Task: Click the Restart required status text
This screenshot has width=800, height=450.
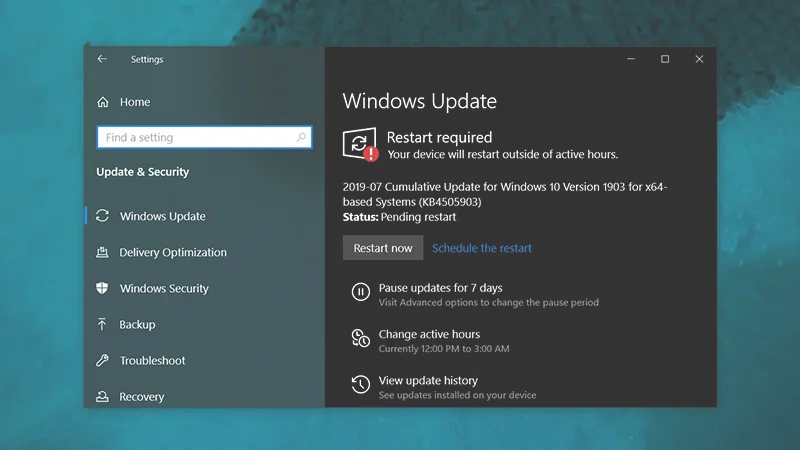Action: coord(439,137)
